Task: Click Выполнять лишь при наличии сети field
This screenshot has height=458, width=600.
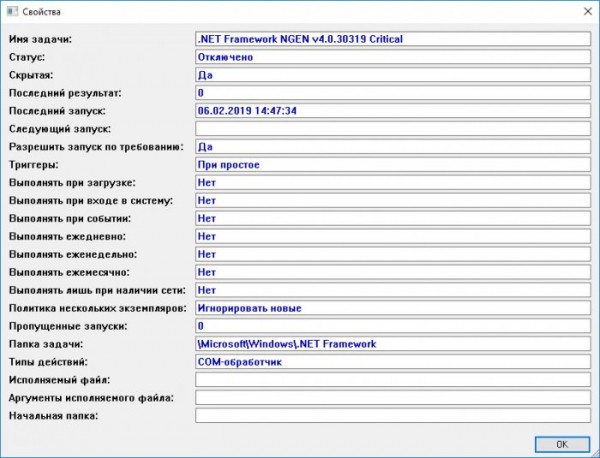Action: 393,290
